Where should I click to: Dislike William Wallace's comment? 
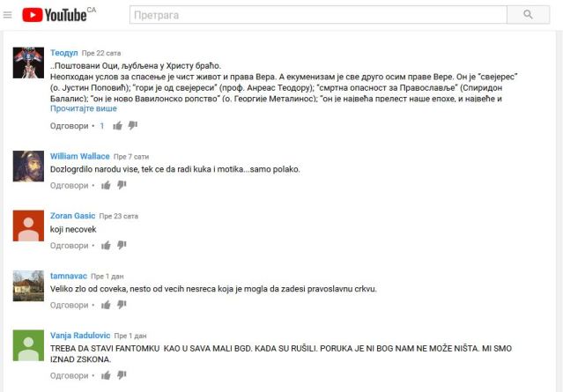(122, 185)
